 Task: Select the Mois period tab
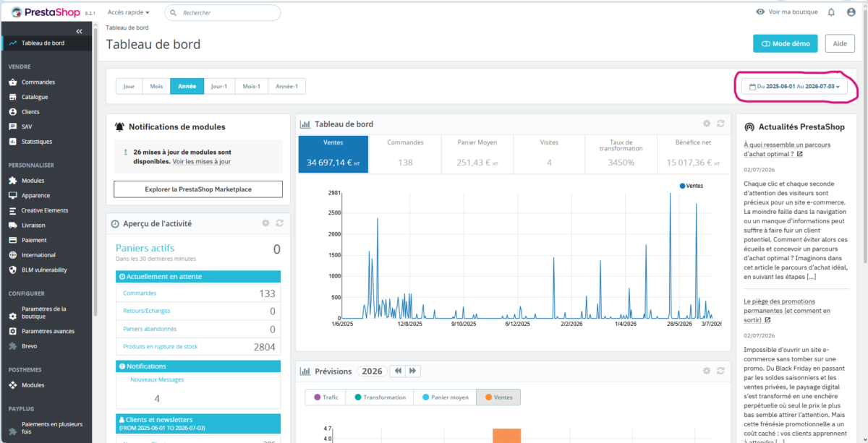pos(156,86)
